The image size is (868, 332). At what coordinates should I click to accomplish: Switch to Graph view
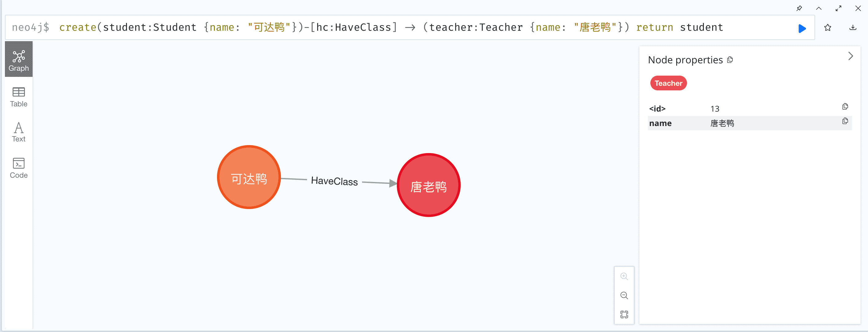(x=18, y=60)
